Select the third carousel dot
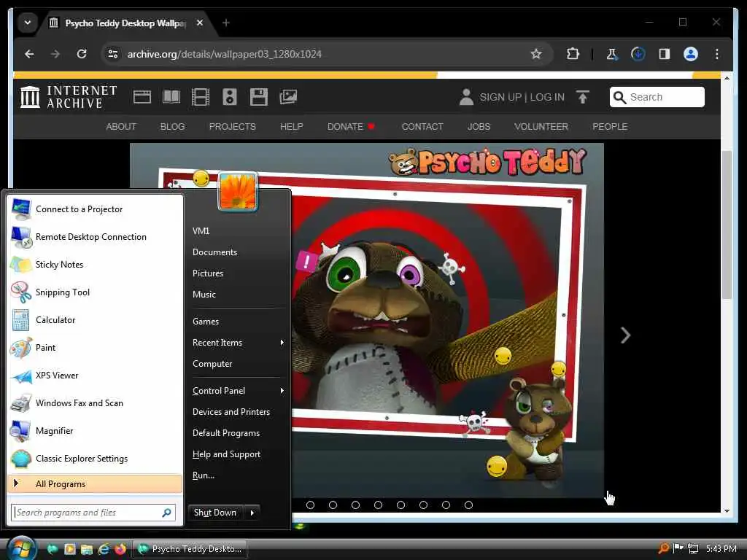This screenshot has height=560, width=747. [355, 505]
